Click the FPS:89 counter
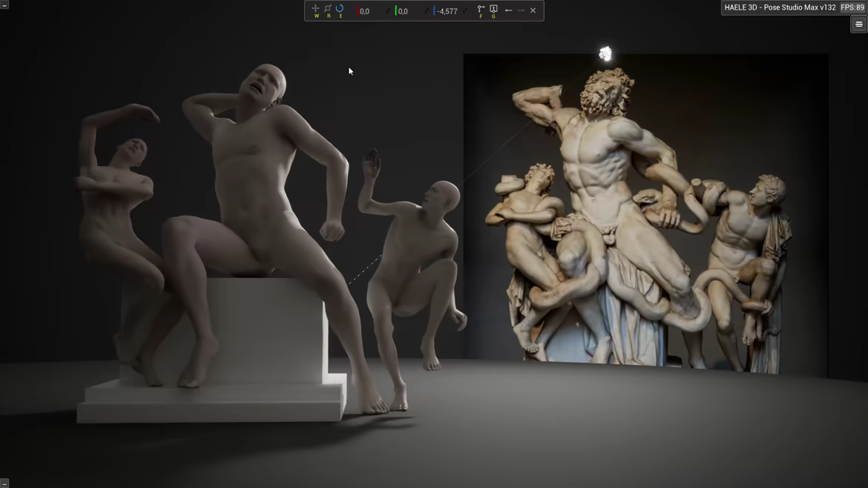The height and width of the screenshot is (488, 868). (x=852, y=7)
